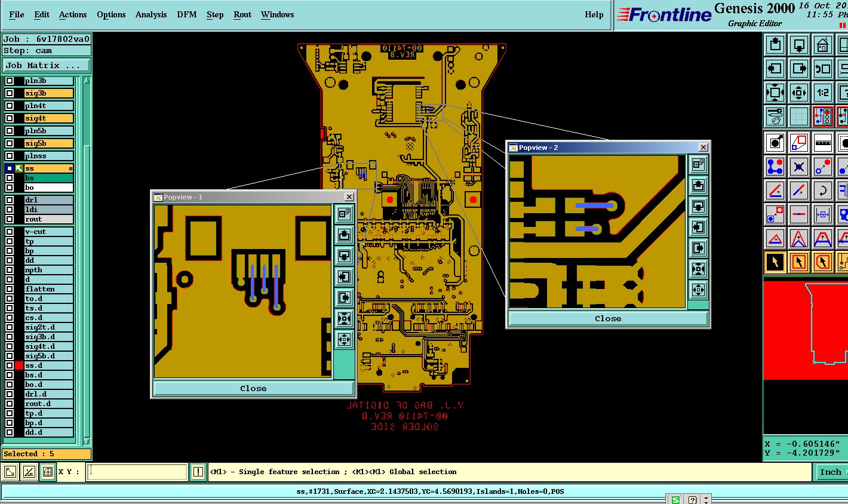Image resolution: width=848 pixels, height=504 pixels.
Task: Toggle the checkbox for layer rout
Action: [10, 219]
